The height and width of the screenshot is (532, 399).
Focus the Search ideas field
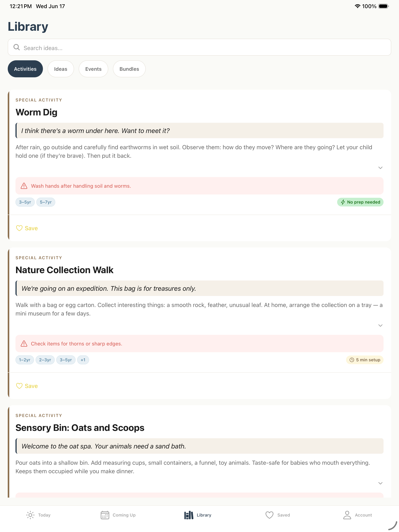coord(199,47)
